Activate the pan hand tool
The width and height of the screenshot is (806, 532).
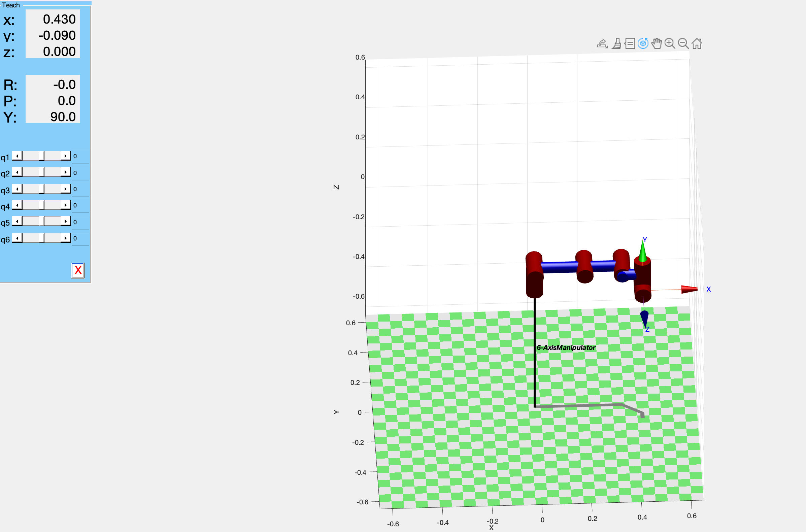coord(657,43)
